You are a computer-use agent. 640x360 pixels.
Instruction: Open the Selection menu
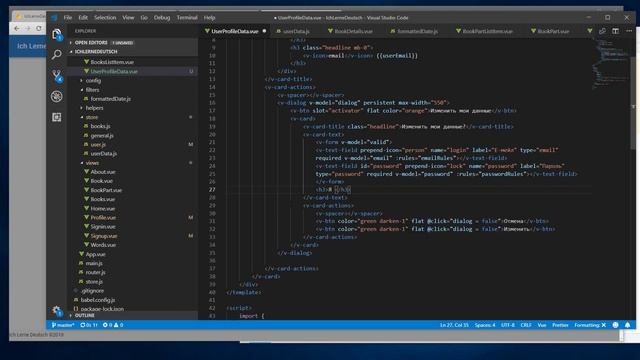105,18
